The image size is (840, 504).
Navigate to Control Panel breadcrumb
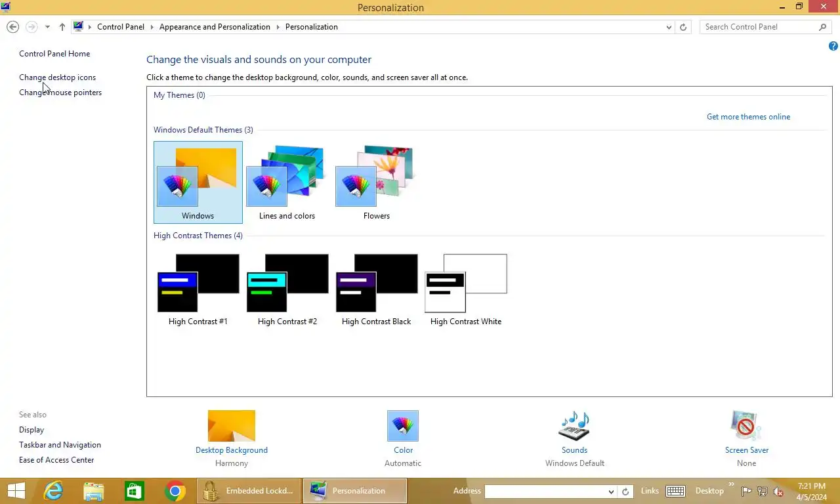point(121,27)
